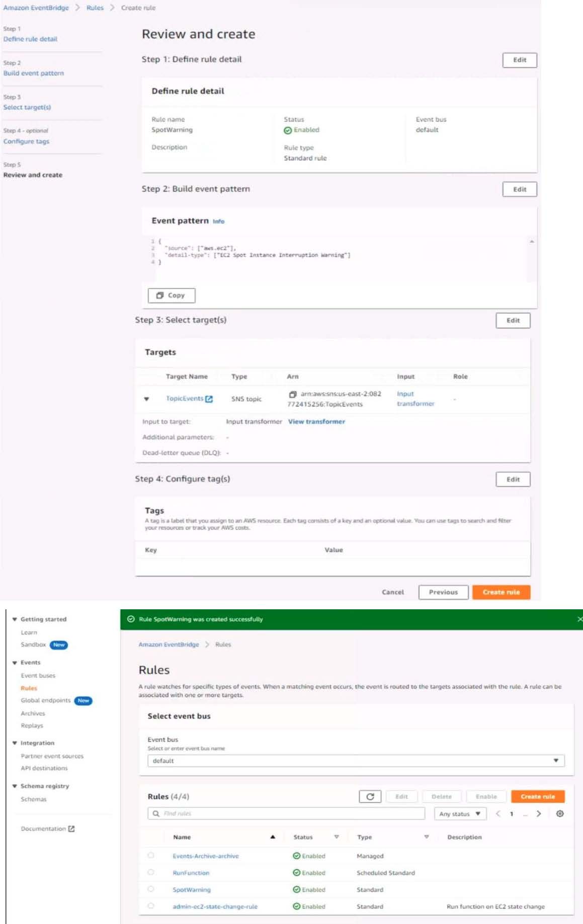Sort rules by Name column arrow
Viewport: 583px width, 924px height.
[x=273, y=837]
